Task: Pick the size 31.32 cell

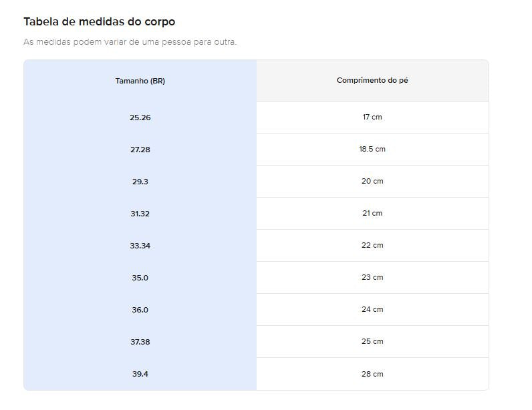Action: click(x=140, y=214)
